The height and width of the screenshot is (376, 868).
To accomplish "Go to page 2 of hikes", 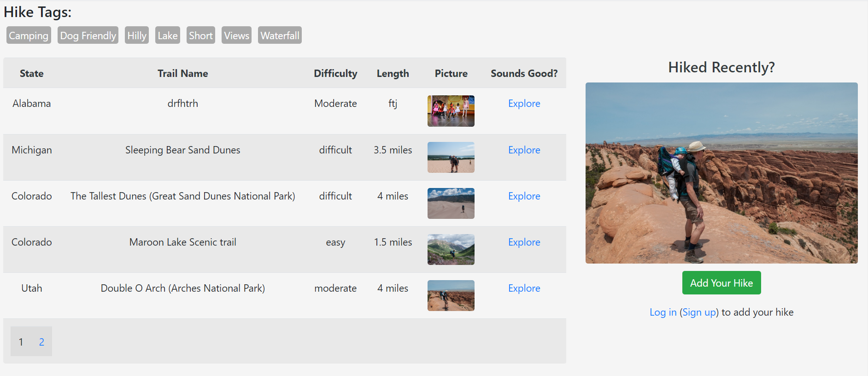I will point(41,342).
